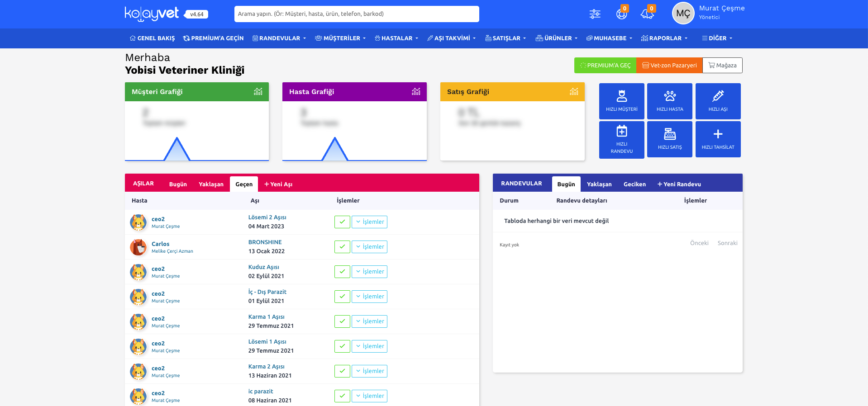Open owner Melike Çerçi Azman link
This screenshot has height=406, width=868.
coord(172,251)
